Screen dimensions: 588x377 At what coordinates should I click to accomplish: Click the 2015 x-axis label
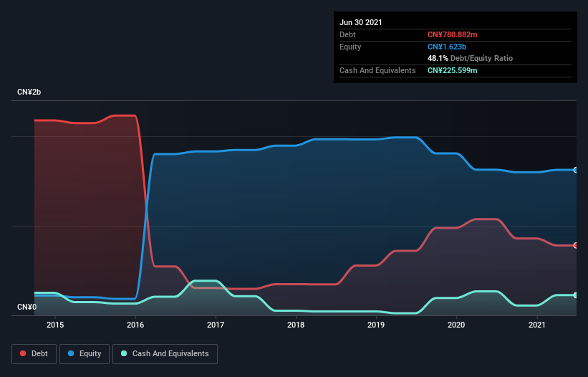tap(55, 325)
